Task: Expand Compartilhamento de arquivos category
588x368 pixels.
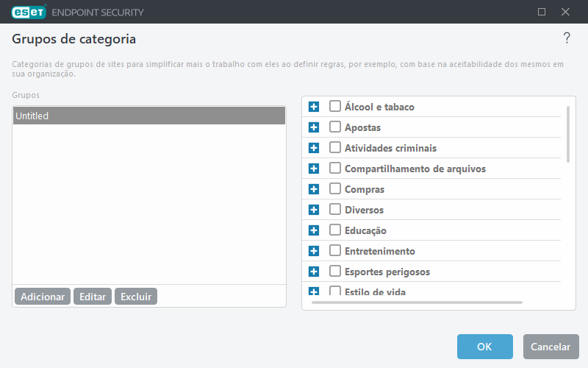Action: tap(314, 169)
